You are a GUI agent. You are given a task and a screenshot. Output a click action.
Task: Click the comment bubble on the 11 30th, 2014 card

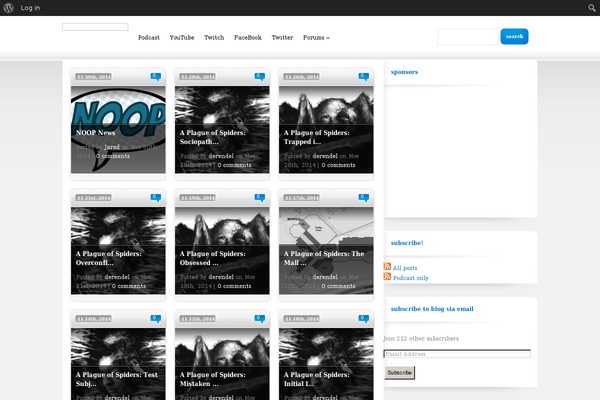pos(156,77)
